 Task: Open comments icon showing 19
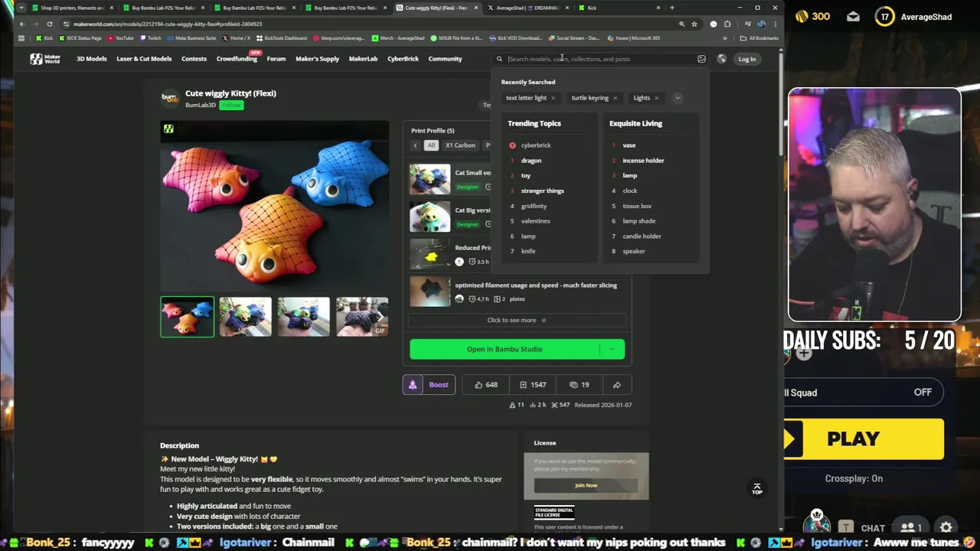pos(579,385)
